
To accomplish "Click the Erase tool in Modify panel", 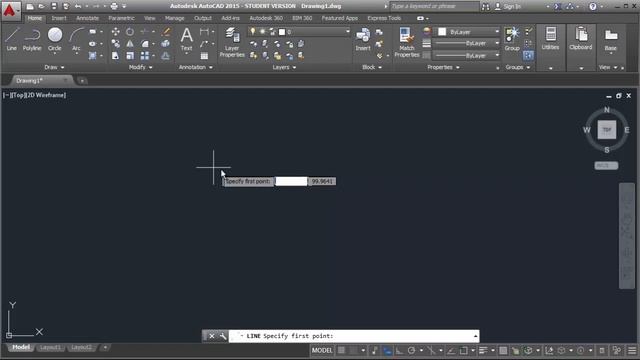I will [x=166, y=31].
